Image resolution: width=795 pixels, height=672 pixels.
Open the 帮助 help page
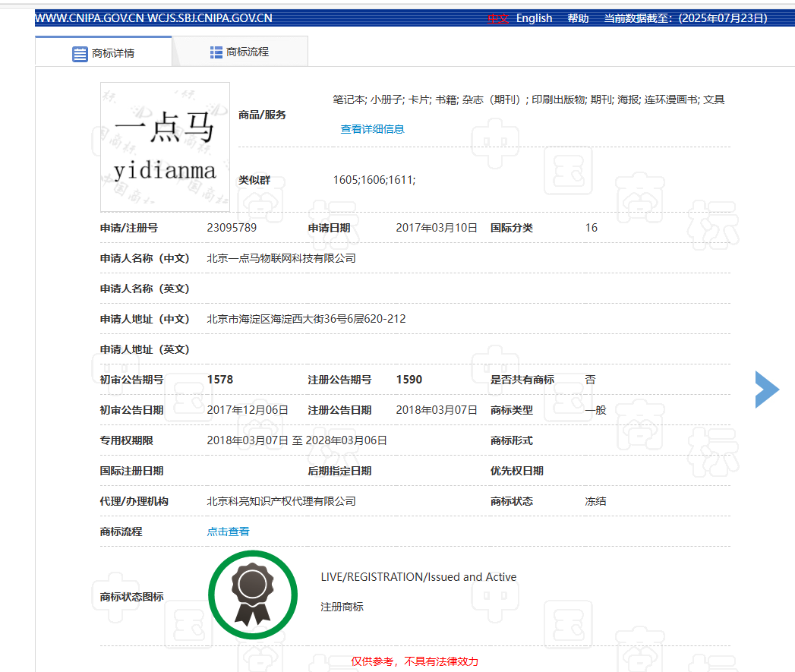point(578,18)
